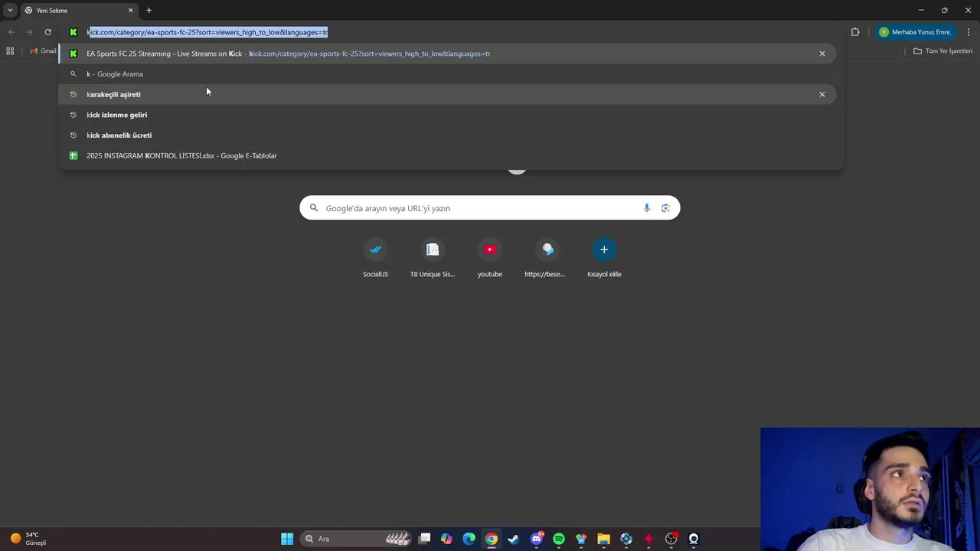Click the browser back arrow
Image resolution: width=980 pixels, height=551 pixels.
point(11,32)
